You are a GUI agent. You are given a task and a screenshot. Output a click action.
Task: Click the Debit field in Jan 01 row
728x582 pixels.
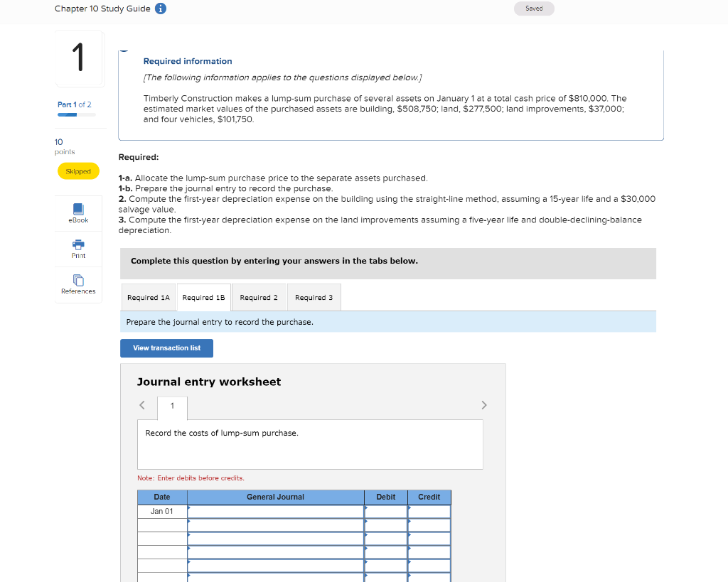pos(386,512)
